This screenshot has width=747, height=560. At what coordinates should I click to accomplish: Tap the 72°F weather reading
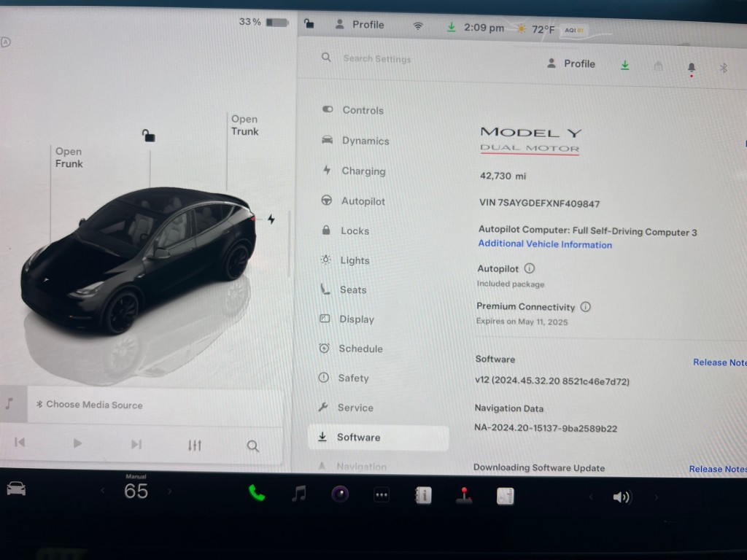[x=543, y=29]
